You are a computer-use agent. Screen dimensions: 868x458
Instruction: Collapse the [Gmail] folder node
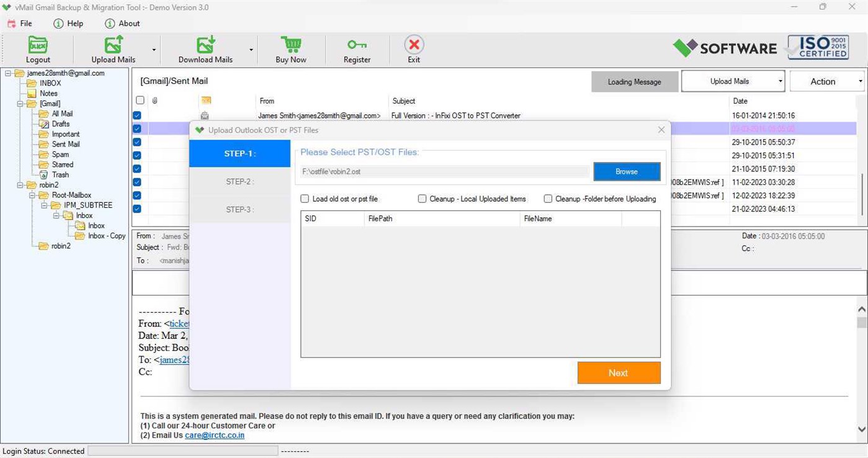(x=20, y=104)
